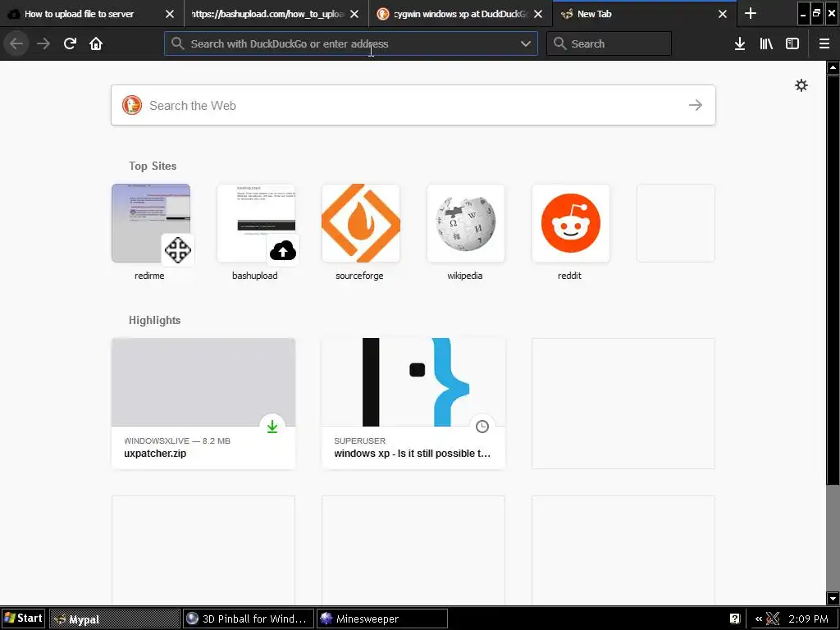Click the history clock badge on Superuser card
Image resolution: width=840 pixels, height=630 pixels.
(482, 426)
